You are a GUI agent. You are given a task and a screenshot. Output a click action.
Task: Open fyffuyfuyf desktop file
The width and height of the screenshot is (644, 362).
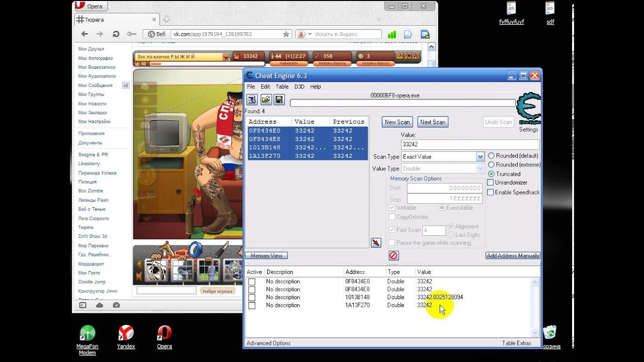point(512,13)
